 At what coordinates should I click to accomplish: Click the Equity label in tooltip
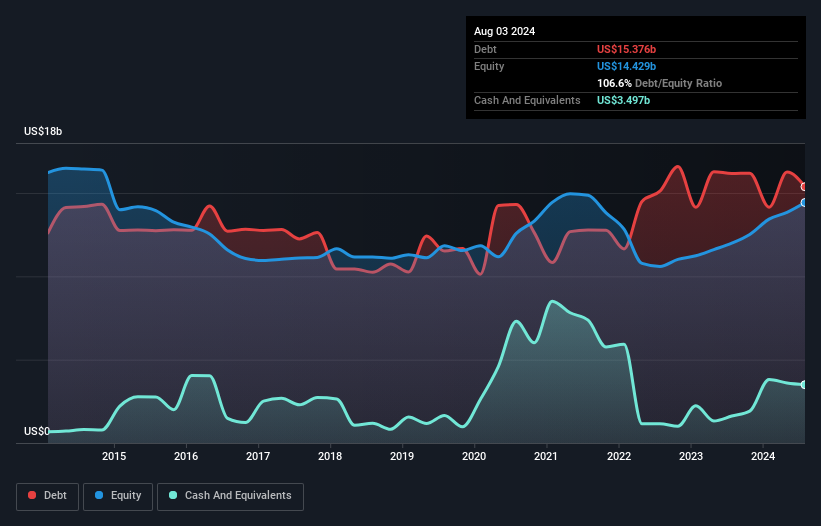tap(489, 66)
